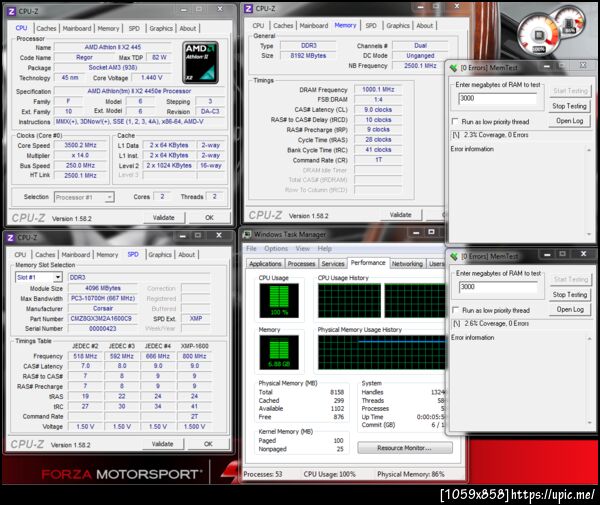Click the large CPU meter desktop gadget

[539, 35]
